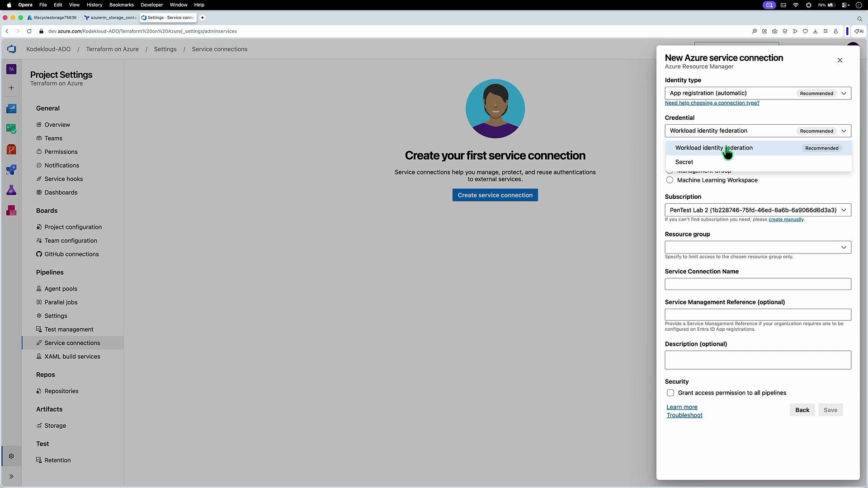Screen dimensions: 868x488
Task: Open browser downloads icon
Action: click(816, 31)
